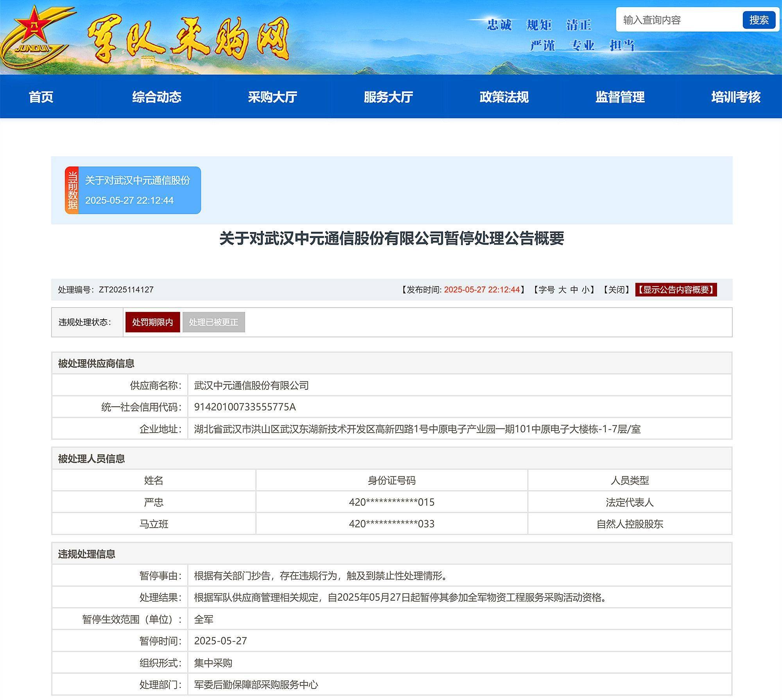Go to 采购大厅 navigation tab
782x700 pixels.
click(x=273, y=97)
